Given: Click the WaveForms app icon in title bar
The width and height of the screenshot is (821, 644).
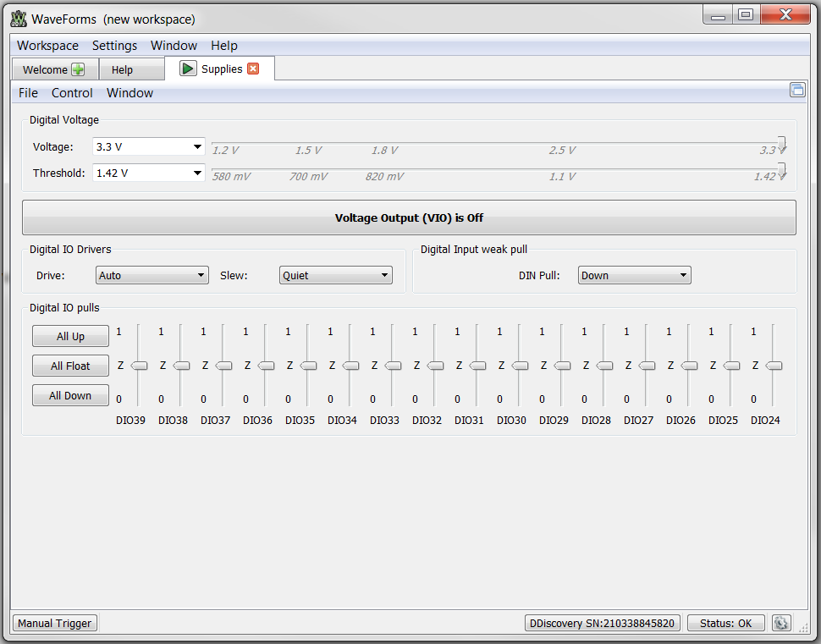Looking at the screenshot, I should point(19,19).
